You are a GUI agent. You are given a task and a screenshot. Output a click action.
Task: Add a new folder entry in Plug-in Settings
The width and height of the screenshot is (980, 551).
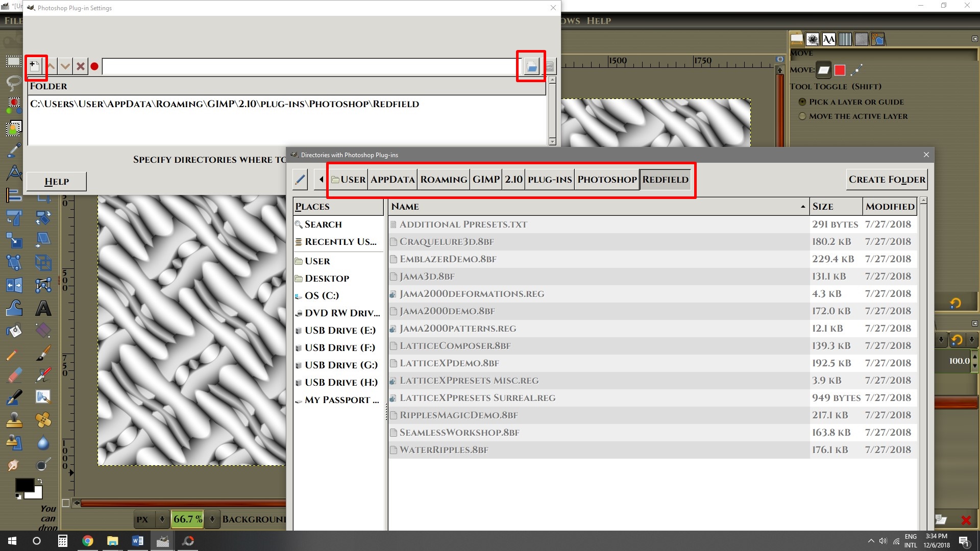35,66
